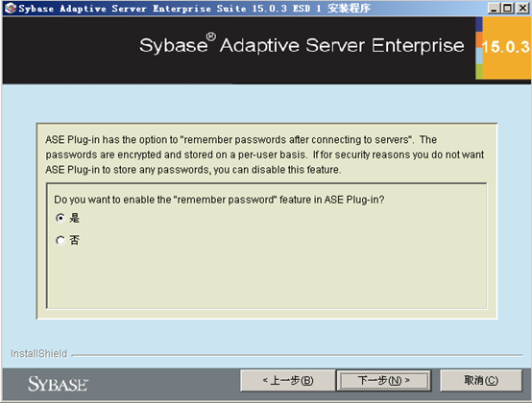
Task: Minimize the Sybase installer window
Action: [494, 8]
